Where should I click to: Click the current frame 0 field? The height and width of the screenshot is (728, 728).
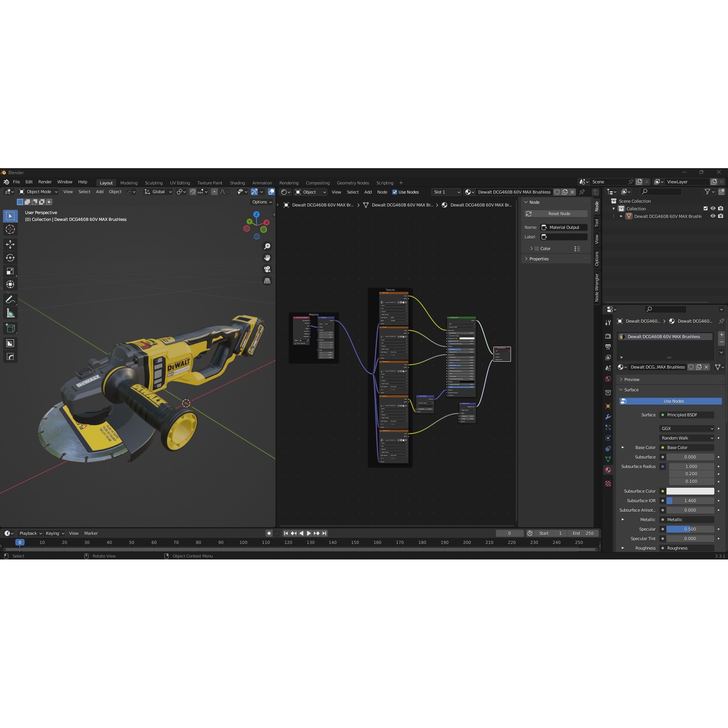(509, 533)
